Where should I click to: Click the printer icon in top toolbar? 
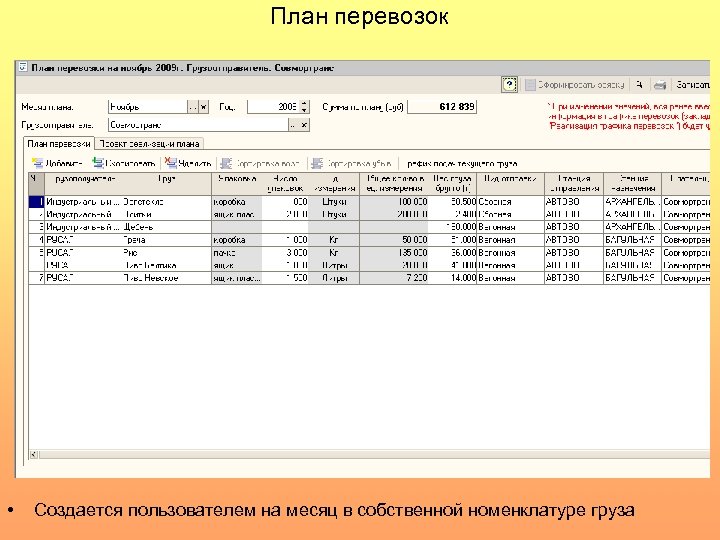[x=660, y=85]
